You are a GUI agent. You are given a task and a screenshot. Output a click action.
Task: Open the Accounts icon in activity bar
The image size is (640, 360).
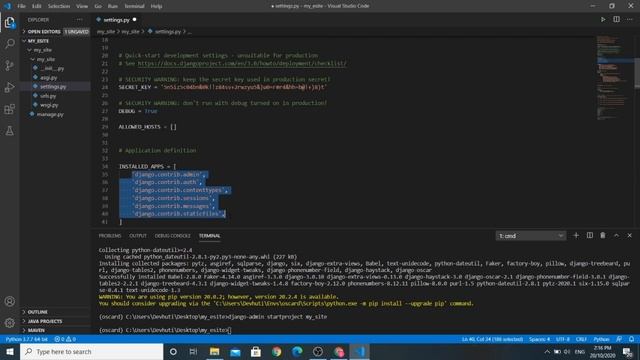click(x=9, y=301)
